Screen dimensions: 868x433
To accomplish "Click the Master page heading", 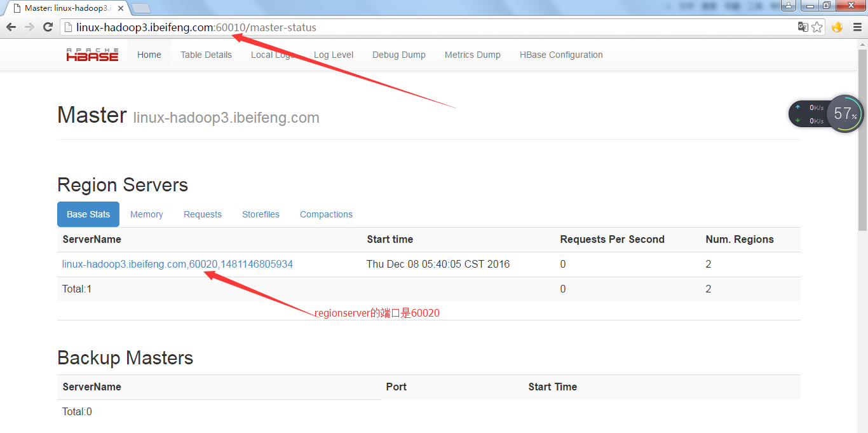I will [92, 115].
